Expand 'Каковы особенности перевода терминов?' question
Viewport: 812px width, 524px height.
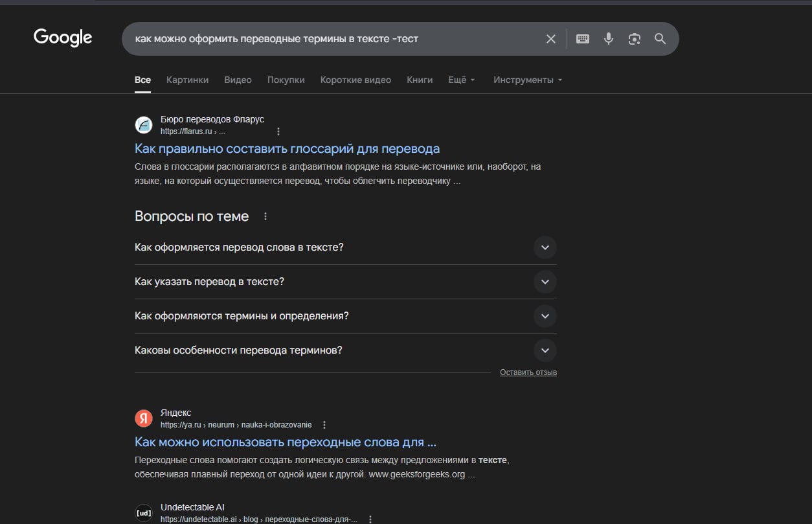(545, 350)
